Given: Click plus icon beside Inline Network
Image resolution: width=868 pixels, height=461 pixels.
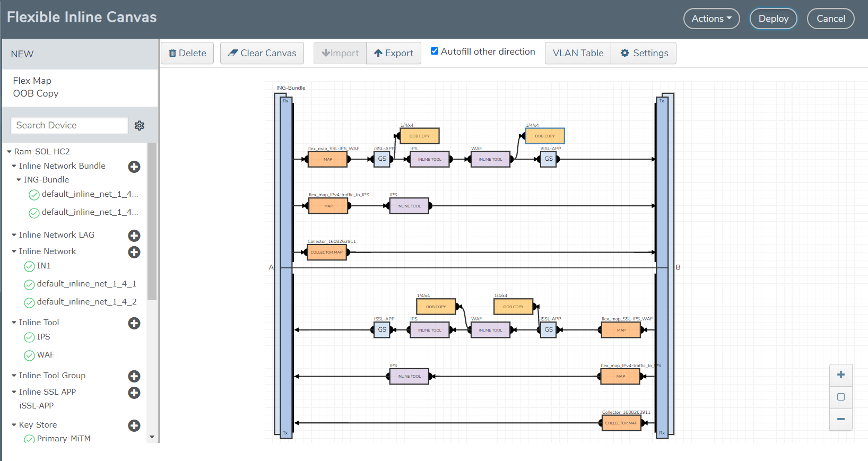Looking at the screenshot, I should click(134, 252).
